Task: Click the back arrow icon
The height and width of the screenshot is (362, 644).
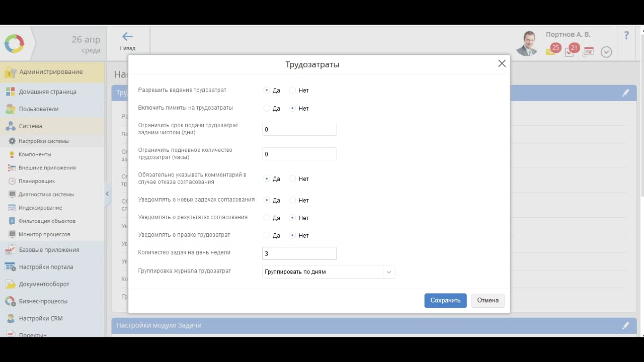Action: click(x=127, y=36)
